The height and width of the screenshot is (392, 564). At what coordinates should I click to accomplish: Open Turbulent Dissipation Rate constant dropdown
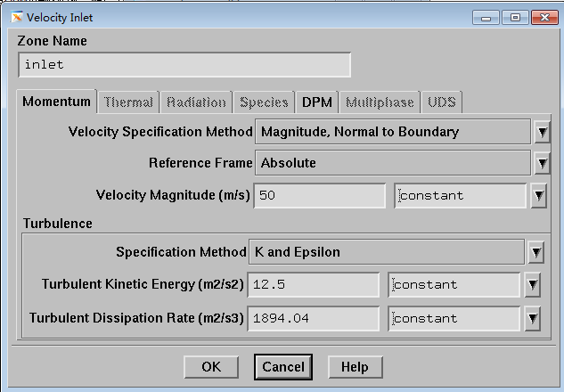point(532,318)
